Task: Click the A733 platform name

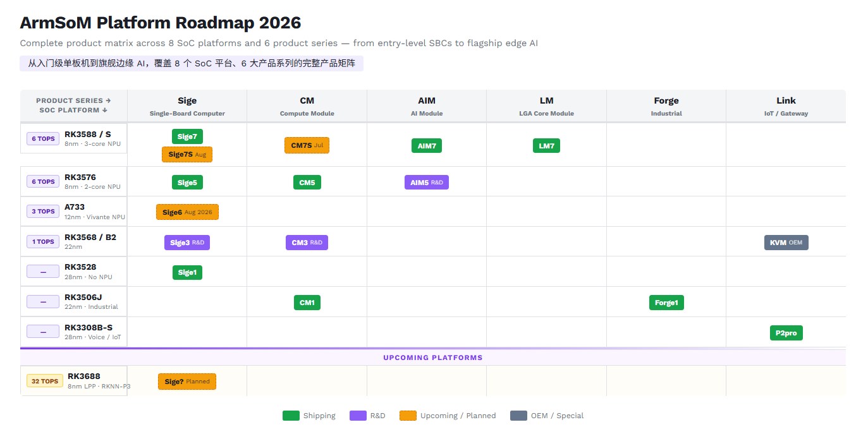Action: pos(75,207)
